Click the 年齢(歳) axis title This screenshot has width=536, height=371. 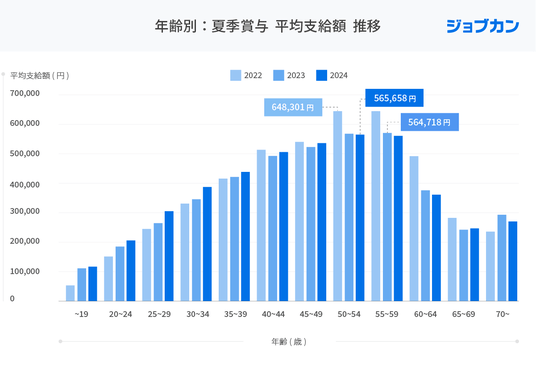pos(289,342)
